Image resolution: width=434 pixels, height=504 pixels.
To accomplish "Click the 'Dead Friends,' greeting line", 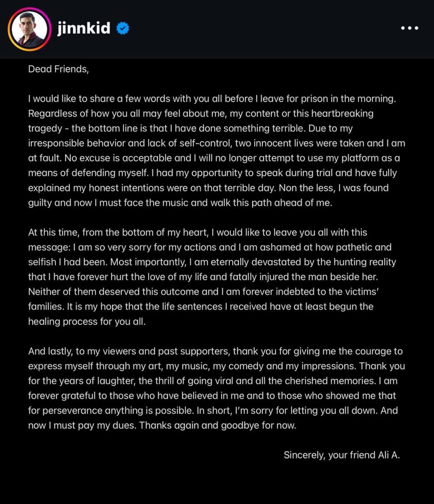I will point(58,69).
